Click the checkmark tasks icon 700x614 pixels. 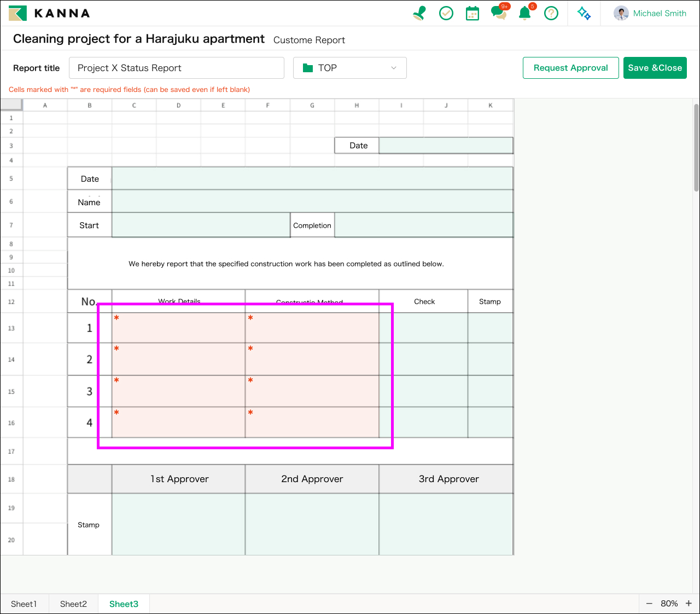[x=446, y=13]
